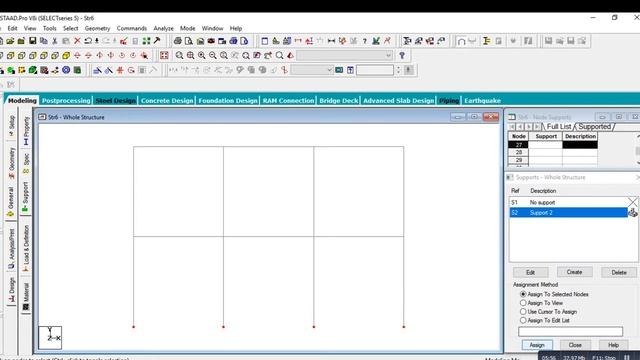Open the Mode menu

point(187,28)
